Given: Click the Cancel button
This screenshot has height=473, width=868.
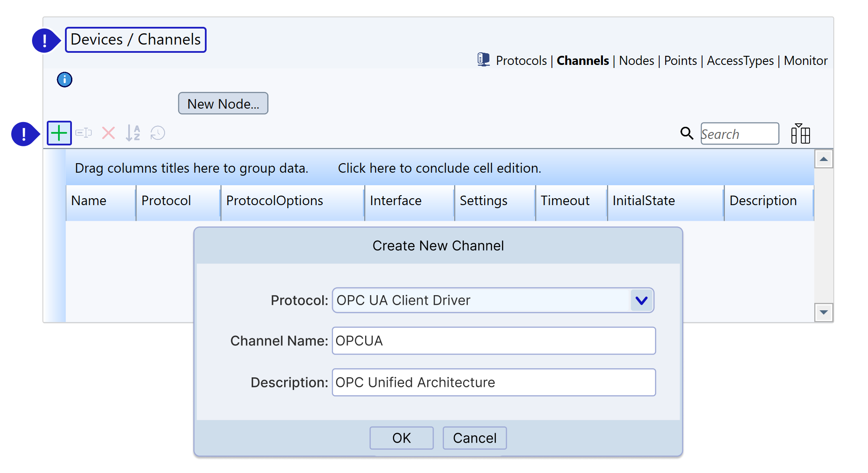Looking at the screenshot, I should click(x=475, y=438).
